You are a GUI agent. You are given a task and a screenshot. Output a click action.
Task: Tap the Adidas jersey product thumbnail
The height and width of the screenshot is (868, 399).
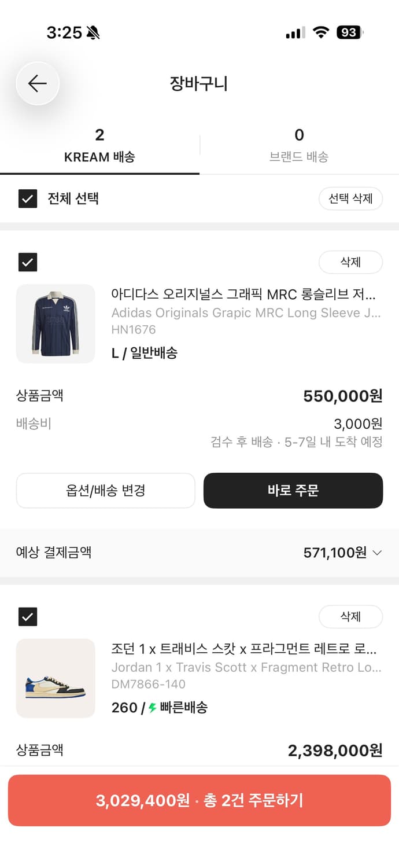56,323
